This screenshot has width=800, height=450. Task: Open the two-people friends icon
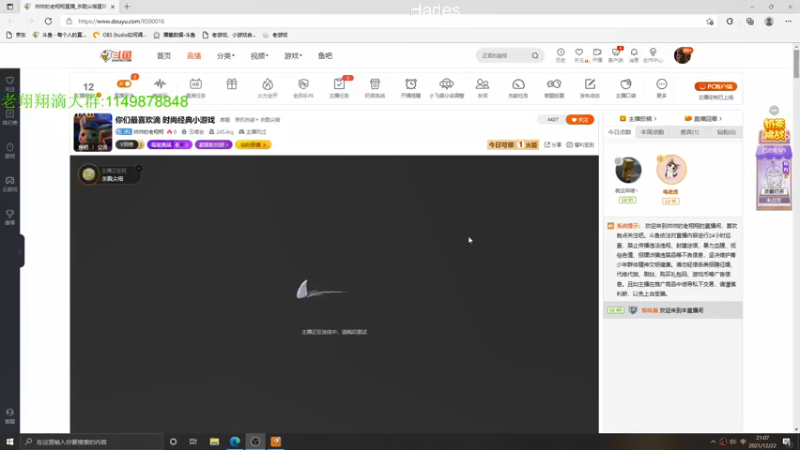pyautogui.click(x=482, y=84)
